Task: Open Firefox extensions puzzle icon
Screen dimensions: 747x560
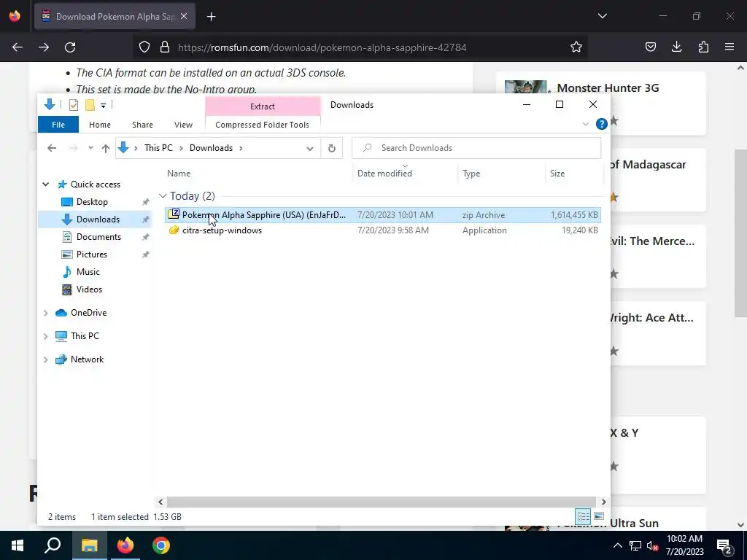Action: [703, 47]
